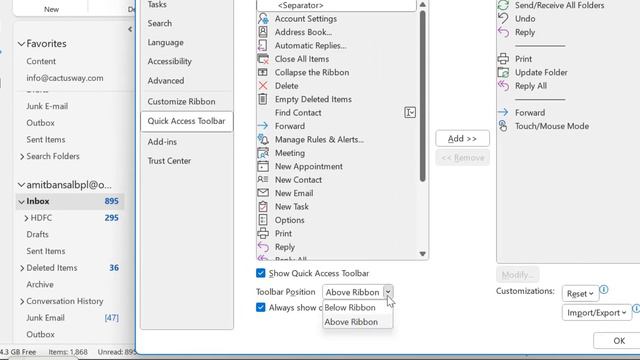Image resolution: width=640 pixels, height=360 pixels.
Task: Click Print icon in right toolbar list
Action: pos(503,59)
